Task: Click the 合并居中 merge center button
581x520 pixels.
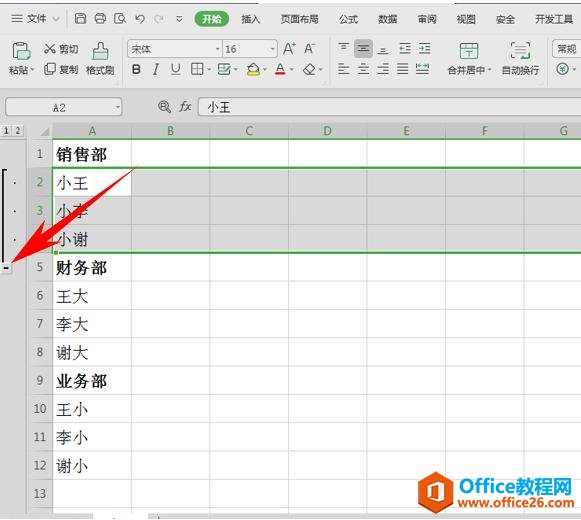Action: (x=469, y=59)
